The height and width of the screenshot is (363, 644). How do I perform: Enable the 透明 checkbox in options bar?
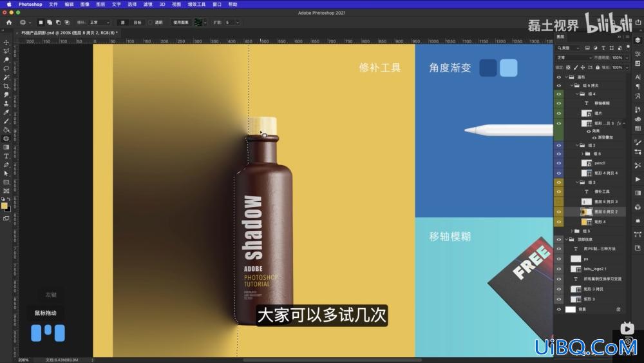[150, 22]
